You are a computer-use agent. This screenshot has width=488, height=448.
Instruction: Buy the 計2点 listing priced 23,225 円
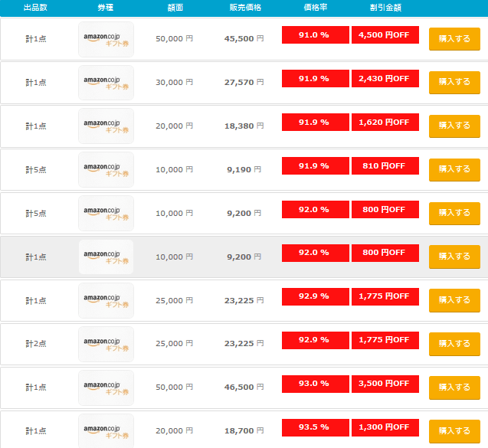point(454,344)
